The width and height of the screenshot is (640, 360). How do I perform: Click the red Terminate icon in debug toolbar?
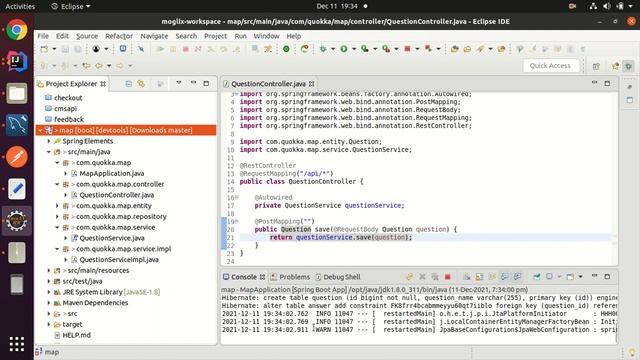pyautogui.click(x=186, y=49)
